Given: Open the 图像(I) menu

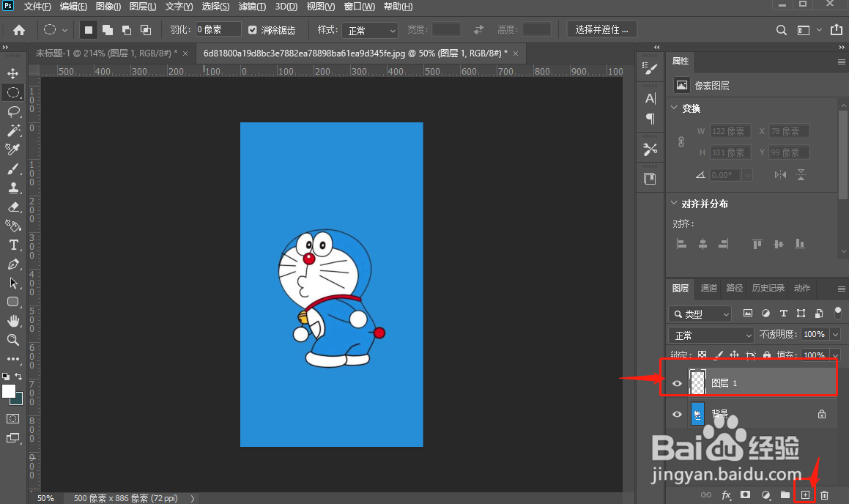Looking at the screenshot, I should 108,7.
